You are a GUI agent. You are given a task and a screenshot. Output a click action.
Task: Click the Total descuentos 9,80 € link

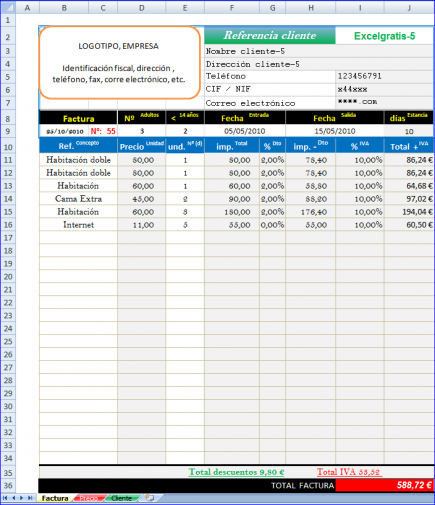[x=236, y=472]
